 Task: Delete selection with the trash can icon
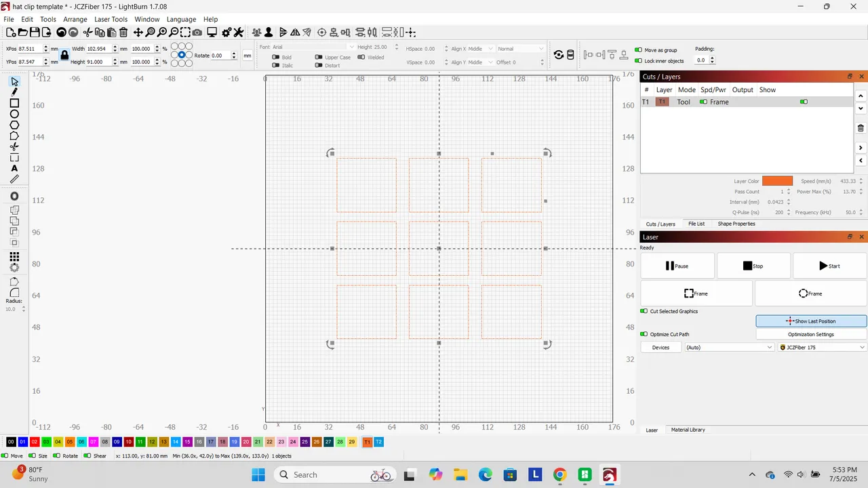tap(123, 33)
